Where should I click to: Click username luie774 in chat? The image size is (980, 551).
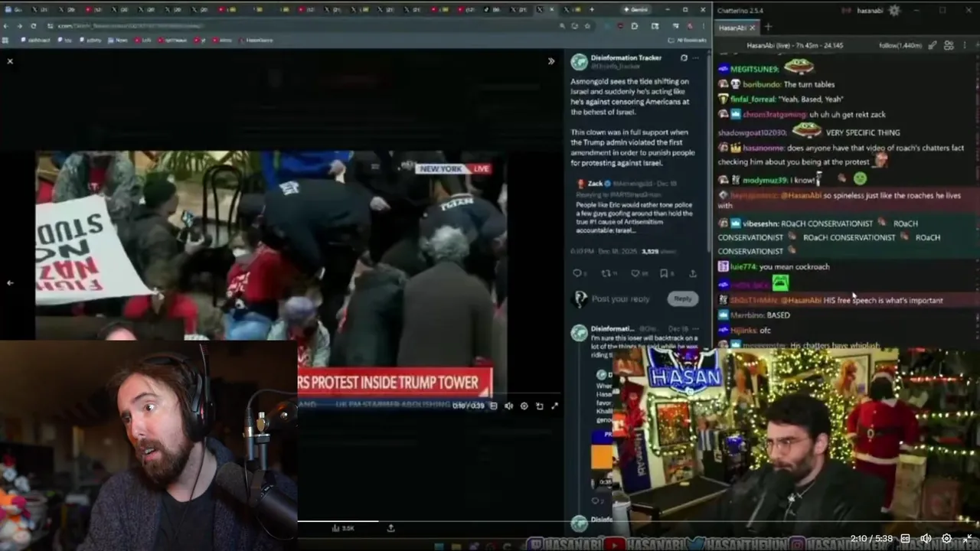(x=743, y=266)
